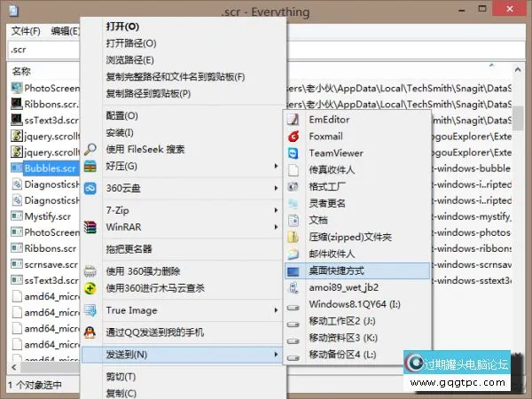Viewport: 532px width, 399px height.
Task: Click the EmEditor icon in Send To submenu
Action: pyautogui.click(x=293, y=119)
